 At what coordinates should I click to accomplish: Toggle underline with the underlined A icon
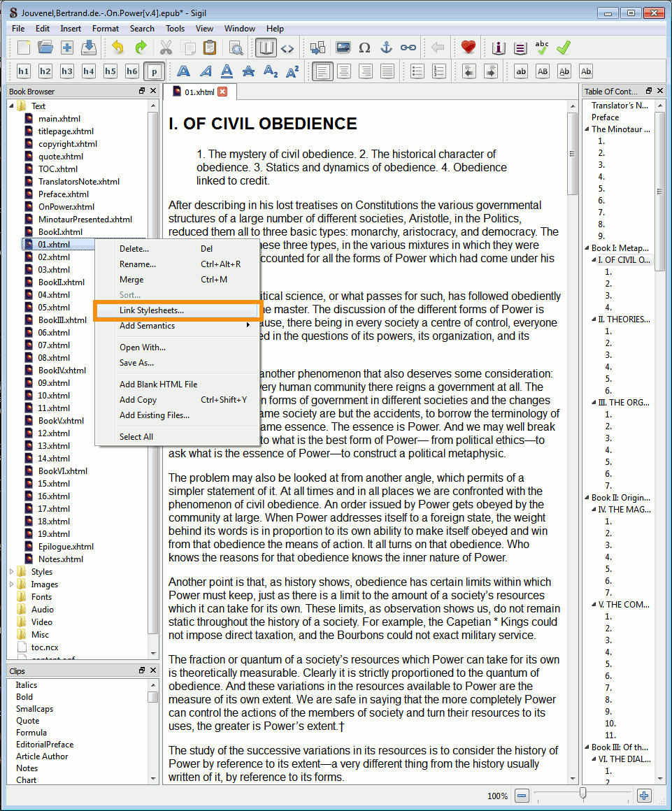227,71
